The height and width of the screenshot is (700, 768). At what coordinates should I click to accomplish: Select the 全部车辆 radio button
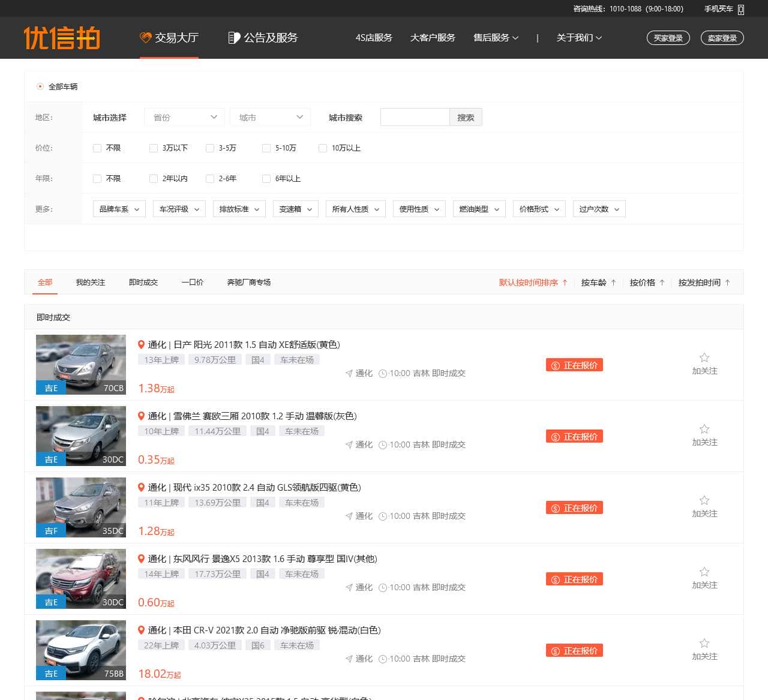point(40,86)
